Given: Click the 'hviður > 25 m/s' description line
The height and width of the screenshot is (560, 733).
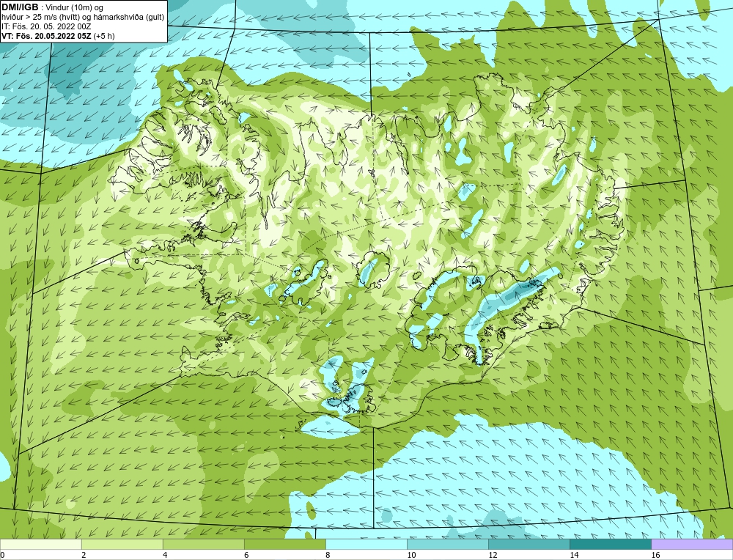Looking at the screenshot, I should (83, 18).
